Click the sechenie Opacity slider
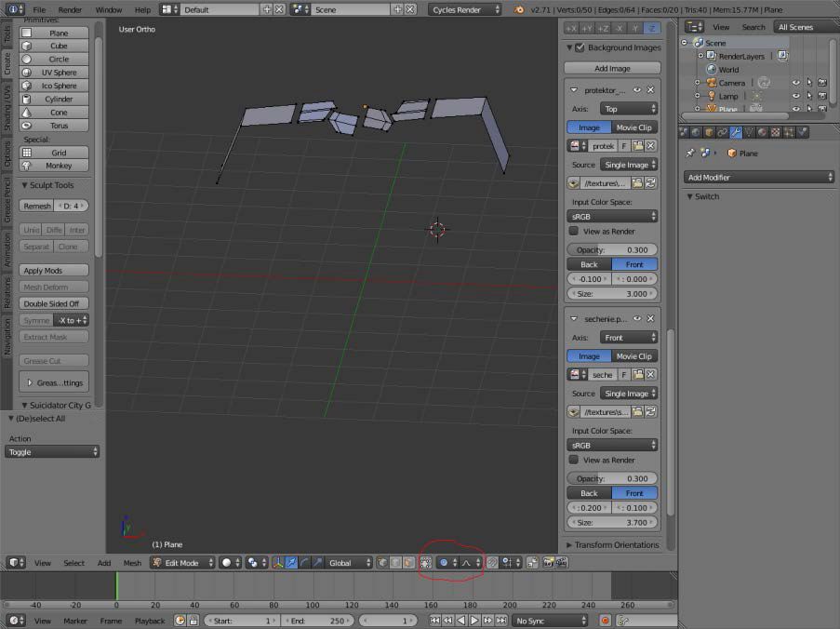This screenshot has width=840, height=629. [612, 478]
